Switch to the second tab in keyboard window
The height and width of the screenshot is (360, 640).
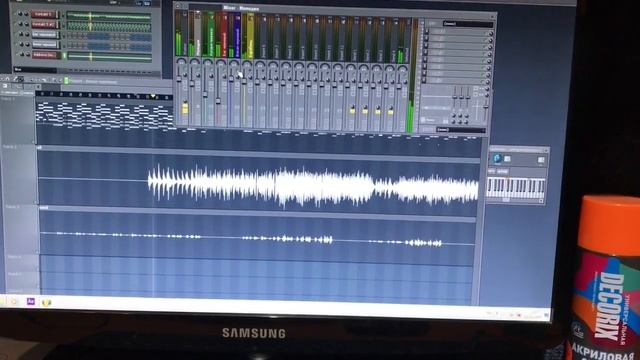[502, 171]
